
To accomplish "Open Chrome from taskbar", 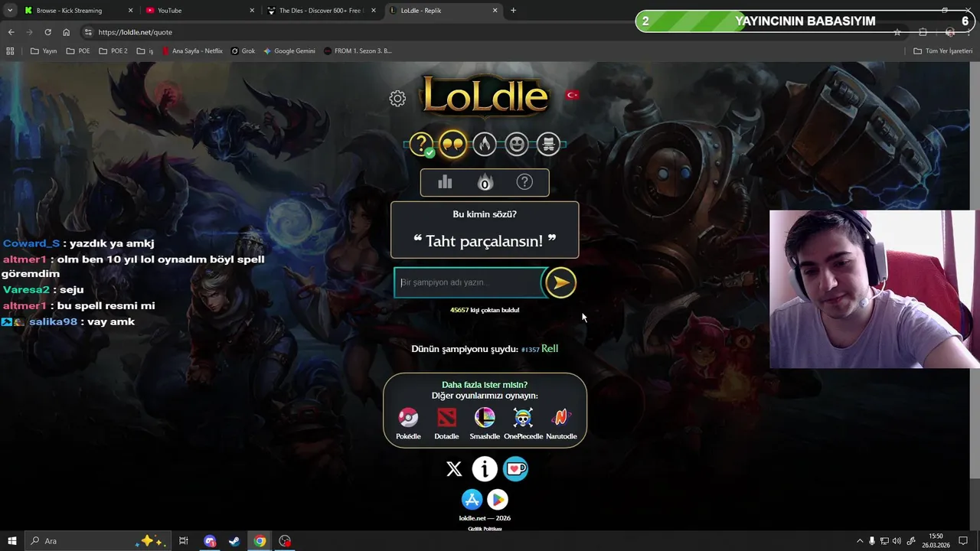I will point(260,541).
